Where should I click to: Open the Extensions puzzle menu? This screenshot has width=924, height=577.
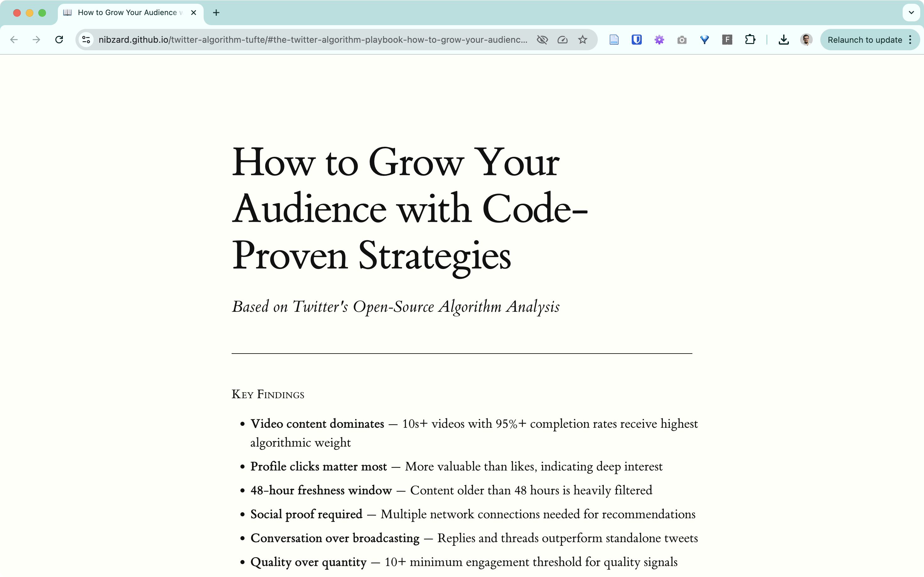pyautogui.click(x=750, y=39)
